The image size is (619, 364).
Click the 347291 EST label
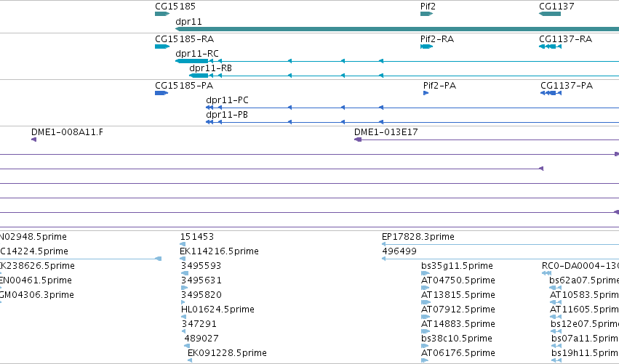pyautogui.click(x=199, y=324)
